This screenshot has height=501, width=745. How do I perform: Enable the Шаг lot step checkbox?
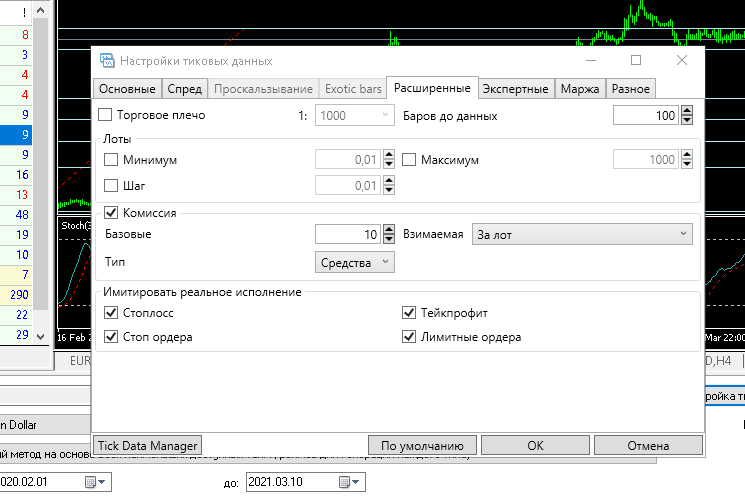[111, 185]
